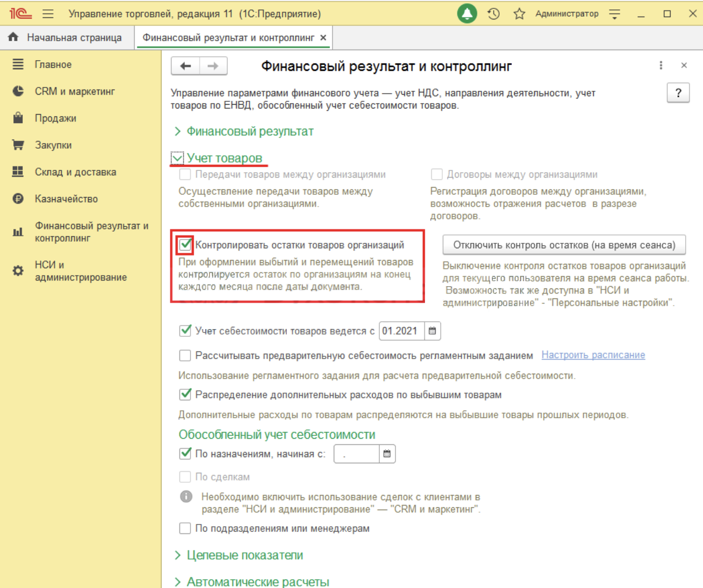Open calendar picker next to 01.2021
This screenshot has height=588, width=703.
click(x=432, y=331)
